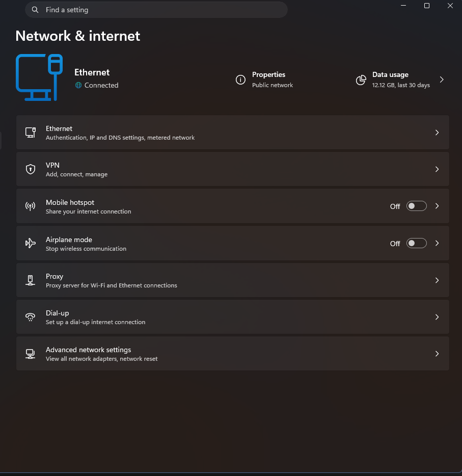This screenshot has width=462, height=476.
Task: Click the Mobile hotspot antenna icon
Action: tap(31, 206)
